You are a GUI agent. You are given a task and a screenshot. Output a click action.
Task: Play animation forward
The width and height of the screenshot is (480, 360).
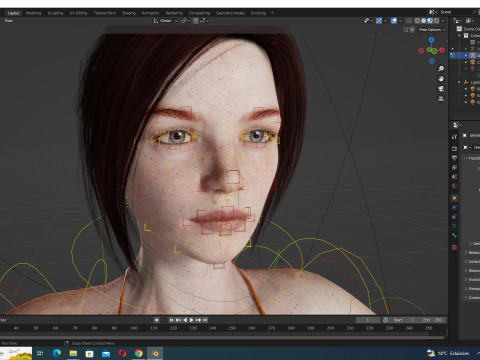pos(192,320)
